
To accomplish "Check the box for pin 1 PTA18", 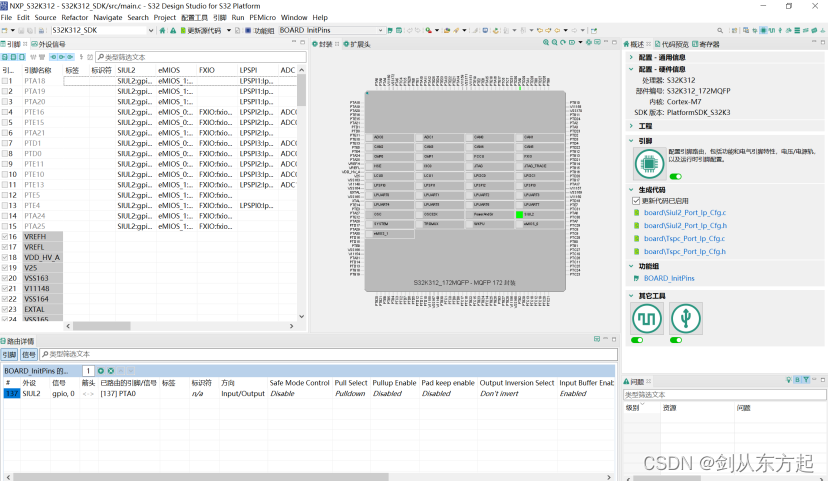I will tap(5, 81).
